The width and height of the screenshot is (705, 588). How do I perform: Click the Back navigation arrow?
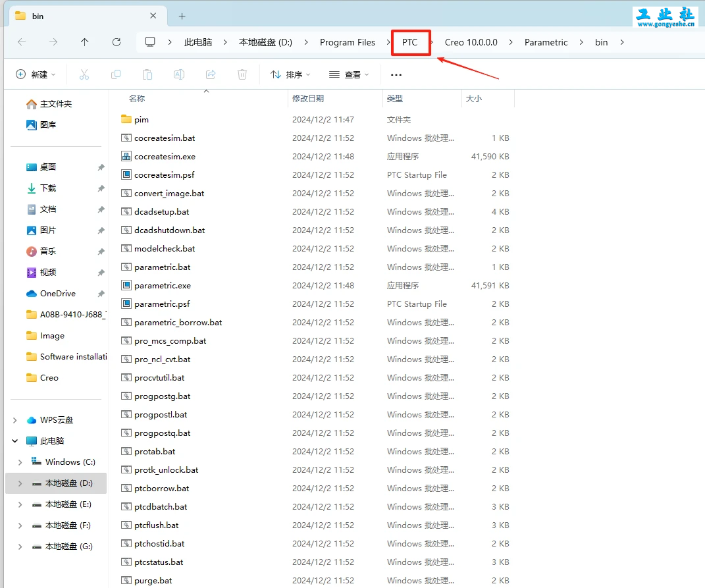tap(22, 42)
